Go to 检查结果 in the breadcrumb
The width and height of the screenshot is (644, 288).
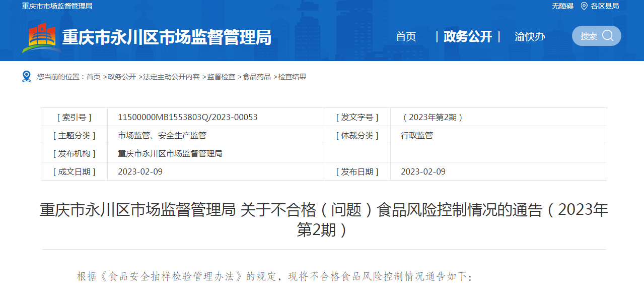coord(292,77)
